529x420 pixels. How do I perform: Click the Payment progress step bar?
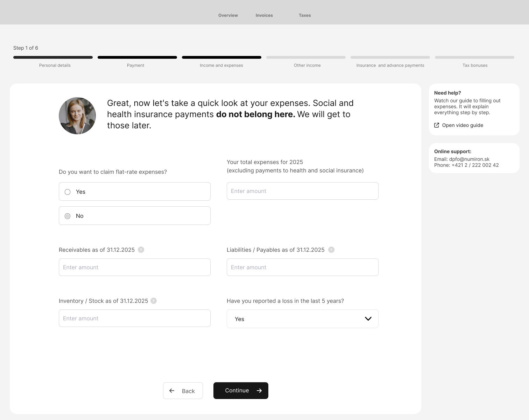tap(137, 57)
